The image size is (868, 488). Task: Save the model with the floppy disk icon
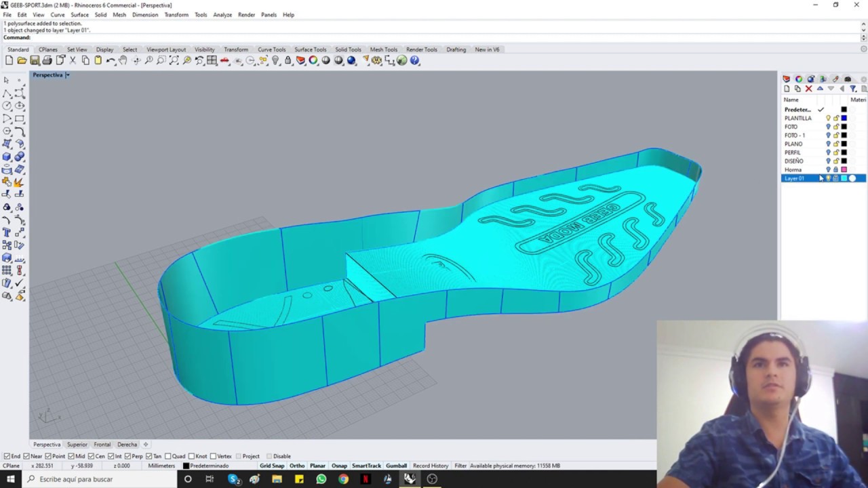pyautogui.click(x=35, y=60)
